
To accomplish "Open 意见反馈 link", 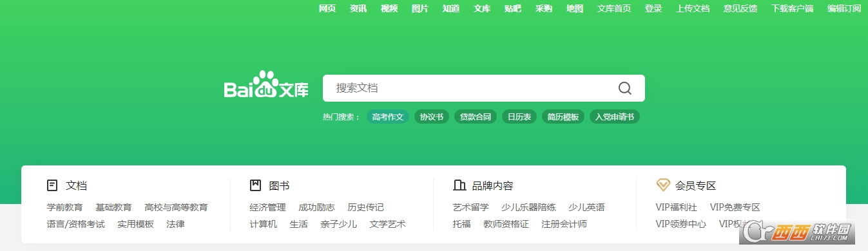I will 740,8.
